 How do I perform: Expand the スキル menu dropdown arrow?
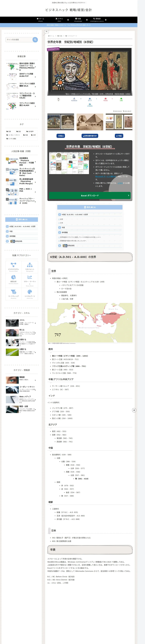(x=68, y=20)
